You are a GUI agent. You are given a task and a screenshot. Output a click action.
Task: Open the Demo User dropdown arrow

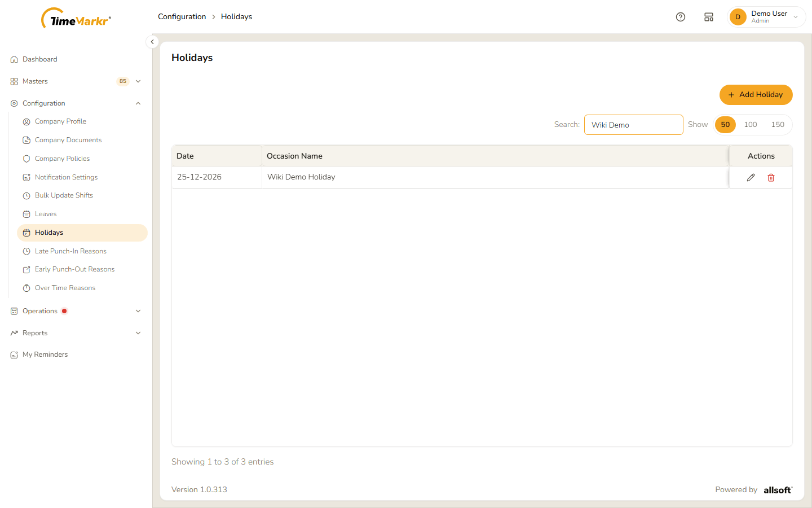pos(796,17)
